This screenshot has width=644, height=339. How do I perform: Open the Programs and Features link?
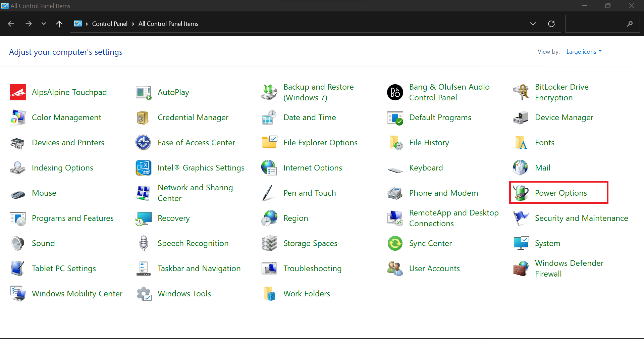[x=73, y=218]
